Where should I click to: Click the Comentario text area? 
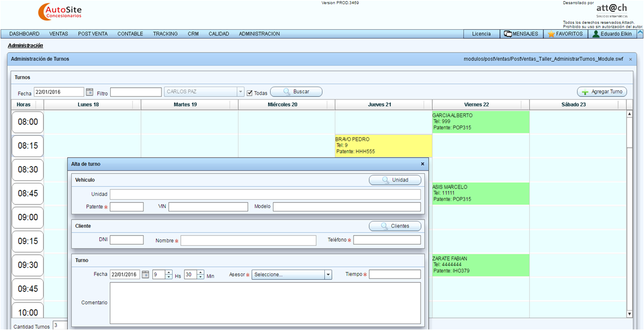tap(265, 303)
